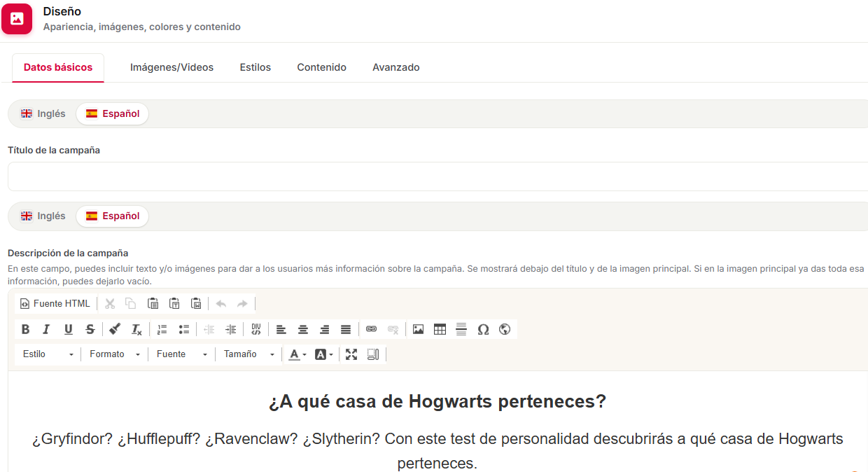Open the text color picker

(x=297, y=354)
